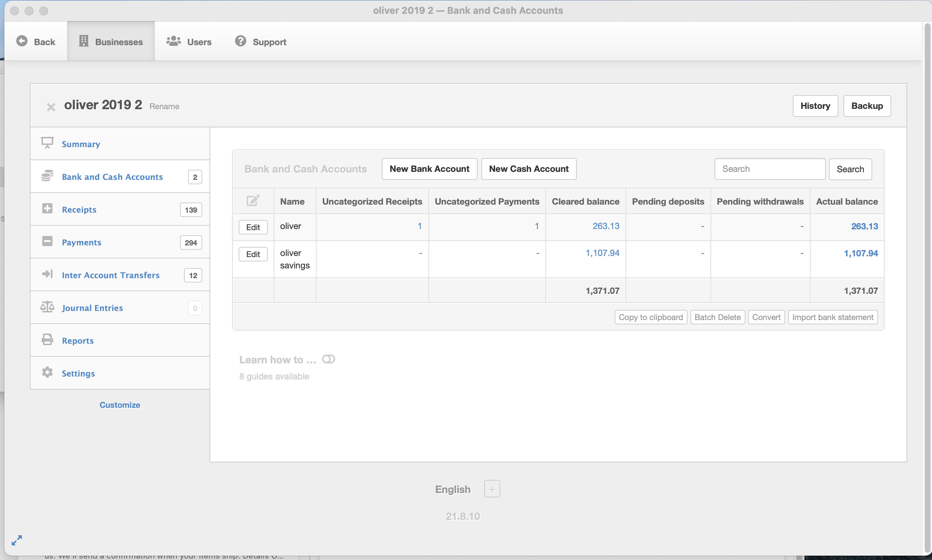Open the Customize link below sidebar
The height and width of the screenshot is (560, 932).
(x=120, y=405)
